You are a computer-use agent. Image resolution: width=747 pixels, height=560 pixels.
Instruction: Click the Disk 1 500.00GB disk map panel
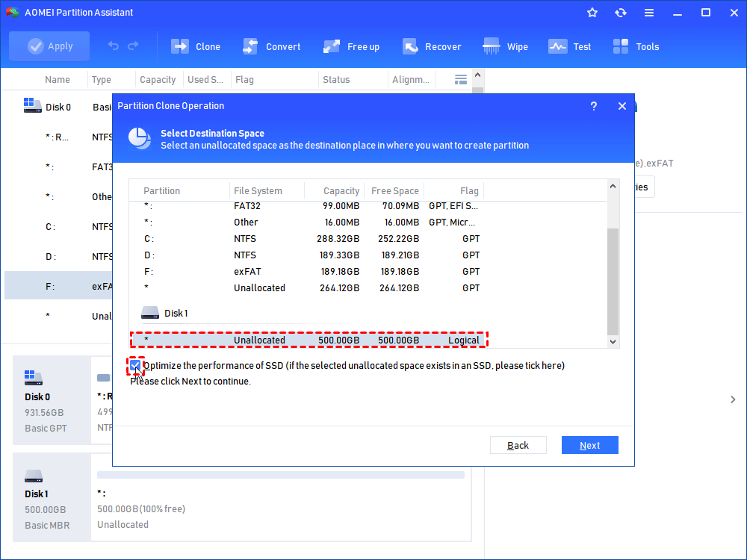(x=52, y=497)
